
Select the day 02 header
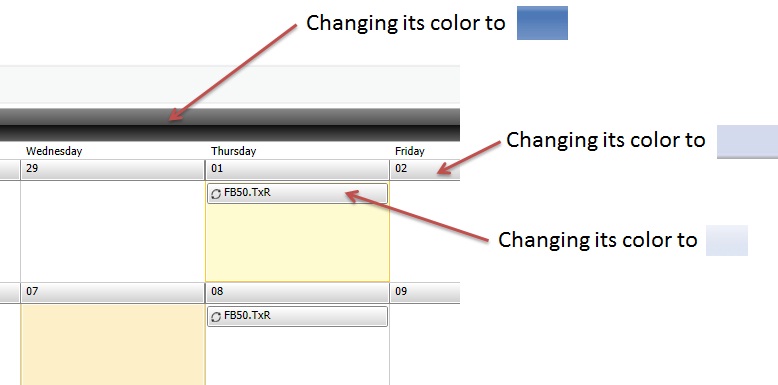[425, 170]
